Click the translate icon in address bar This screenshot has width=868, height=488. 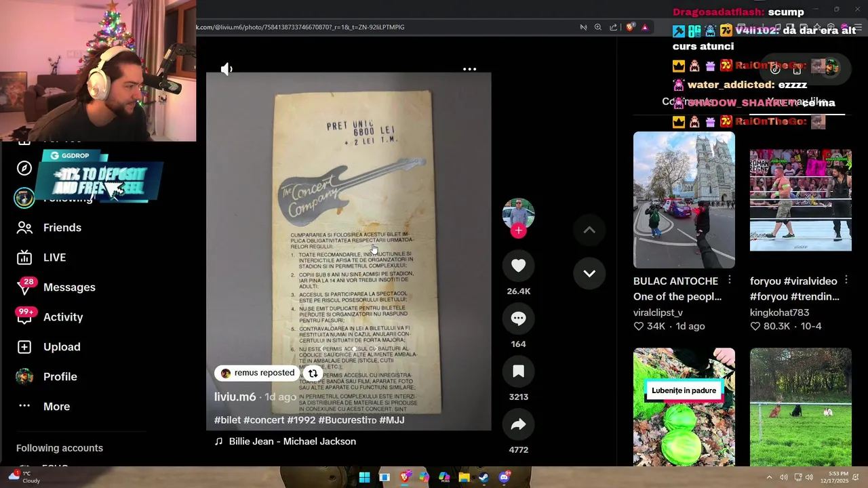tap(583, 28)
